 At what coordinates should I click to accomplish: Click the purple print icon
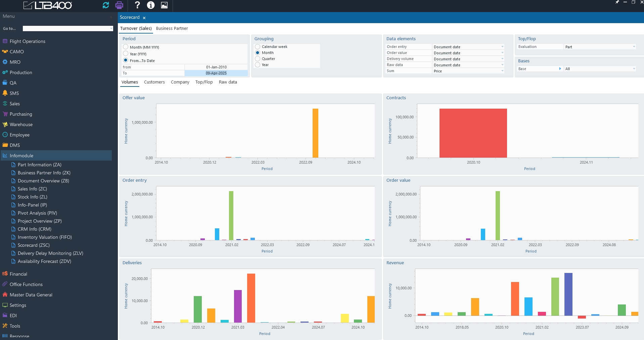119,5
